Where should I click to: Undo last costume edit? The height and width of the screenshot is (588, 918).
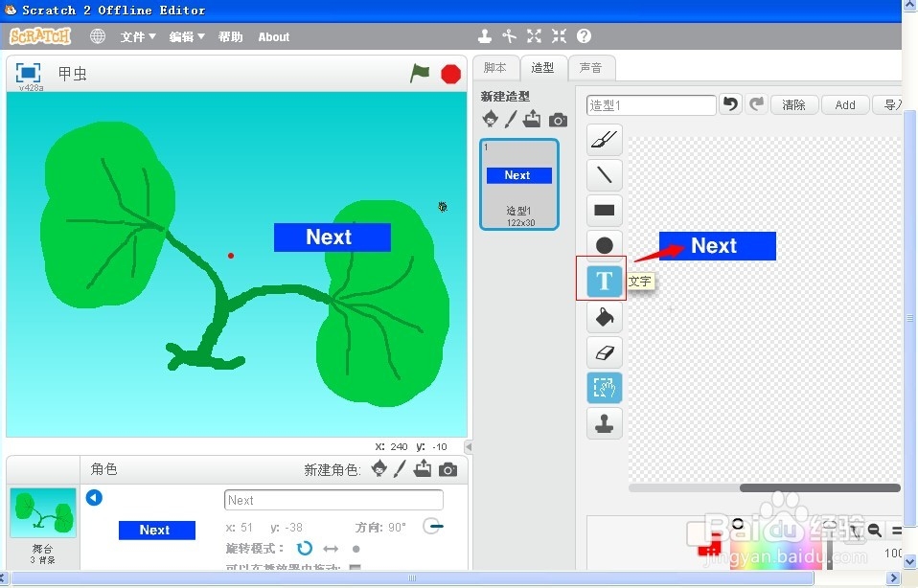pos(730,104)
